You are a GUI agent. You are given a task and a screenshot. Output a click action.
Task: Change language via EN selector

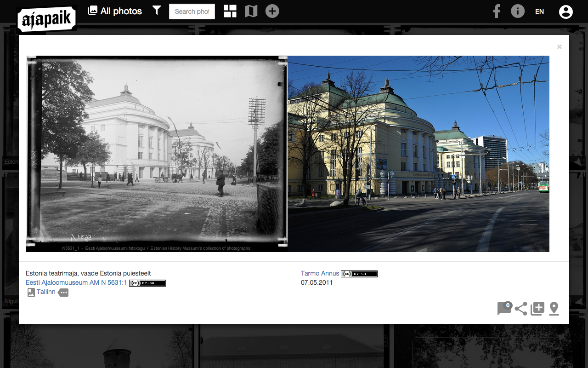[540, 11]
